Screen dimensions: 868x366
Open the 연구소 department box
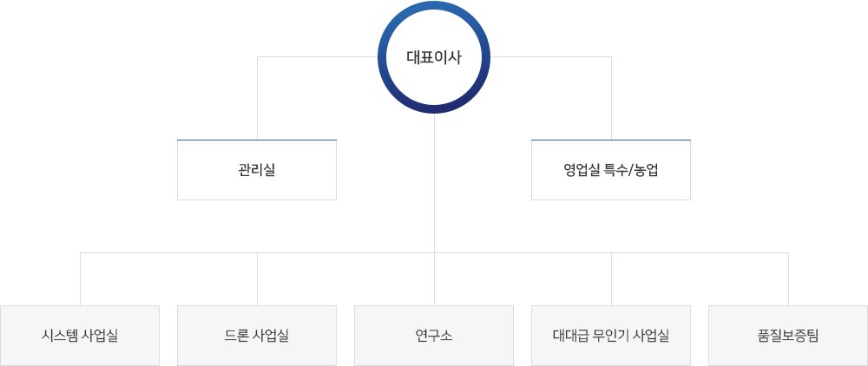point(434,336)
